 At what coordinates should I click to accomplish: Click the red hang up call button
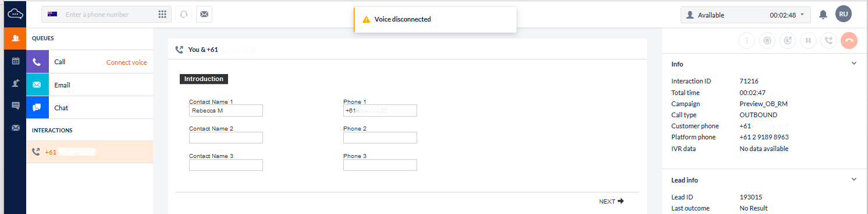pyautogui.click(x=849, y=40)
